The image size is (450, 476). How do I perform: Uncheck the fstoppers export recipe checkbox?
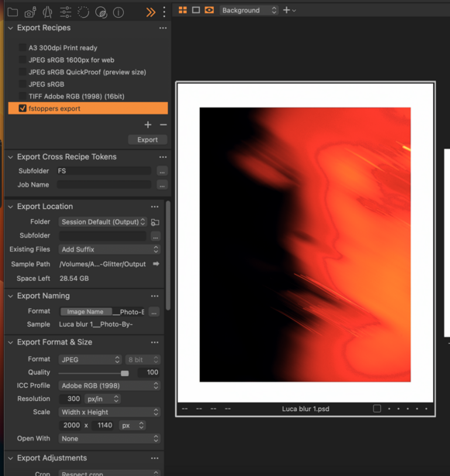click(22, 108)
